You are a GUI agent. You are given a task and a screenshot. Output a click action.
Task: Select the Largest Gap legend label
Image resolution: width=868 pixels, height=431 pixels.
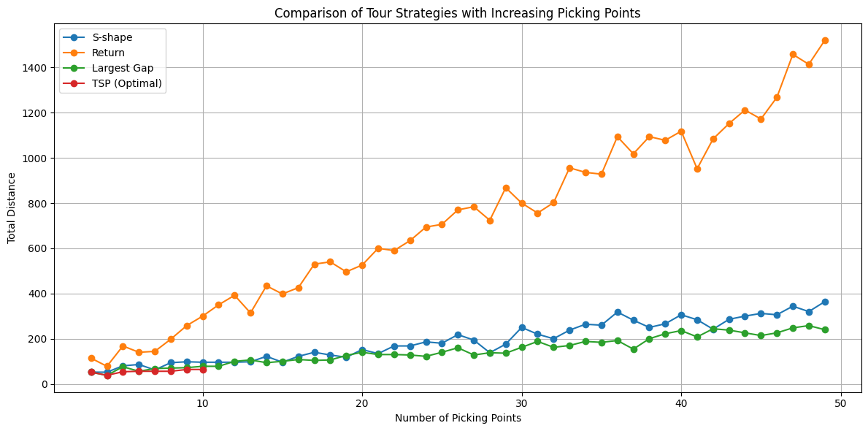pyautogui.click(x=122, y=69)
